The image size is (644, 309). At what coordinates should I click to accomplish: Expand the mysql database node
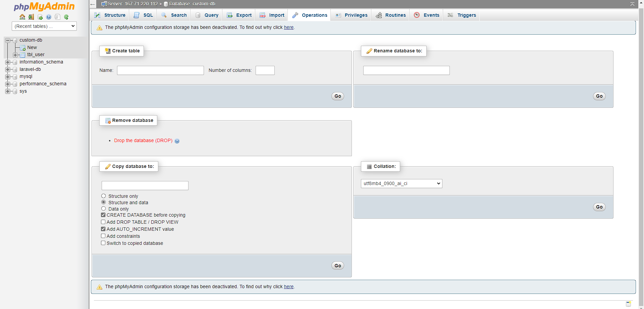[7, 77]
